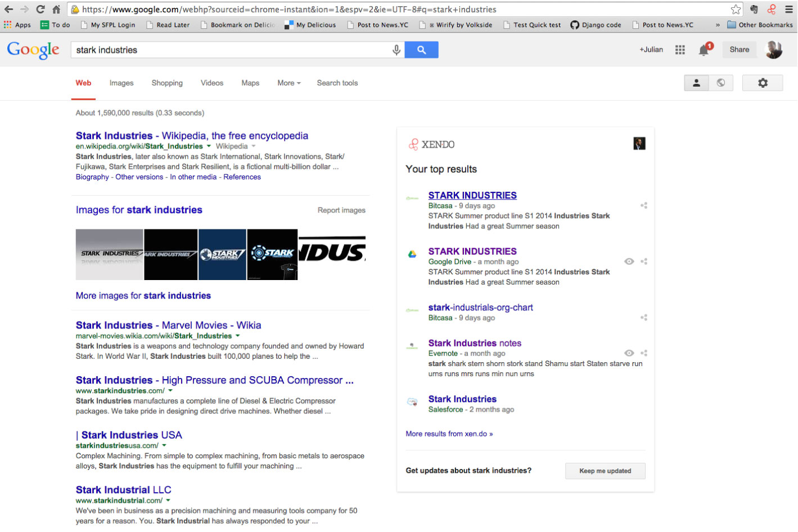
Task: Click Salesforce icon beside Stark Industries
Action: click(x=412, y=402)
